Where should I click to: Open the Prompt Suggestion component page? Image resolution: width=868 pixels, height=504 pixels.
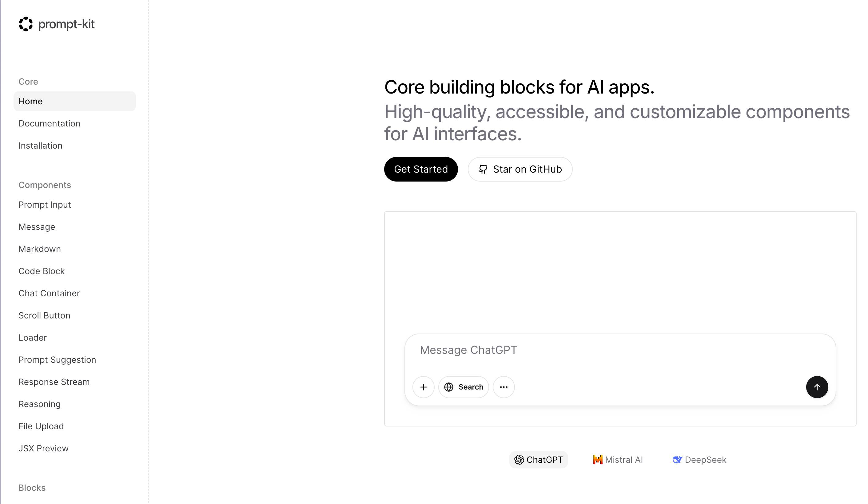(x=57, y=360)
